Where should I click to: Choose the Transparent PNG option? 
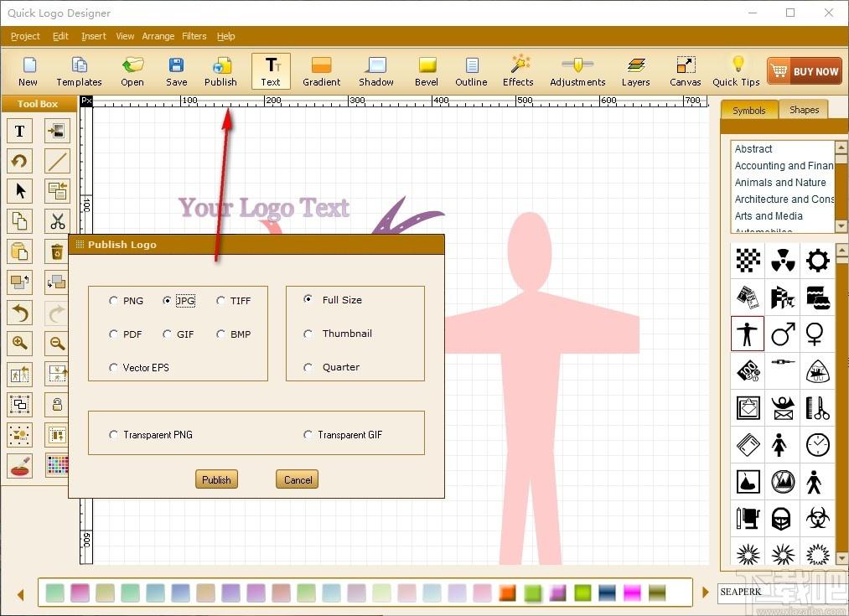113,435
